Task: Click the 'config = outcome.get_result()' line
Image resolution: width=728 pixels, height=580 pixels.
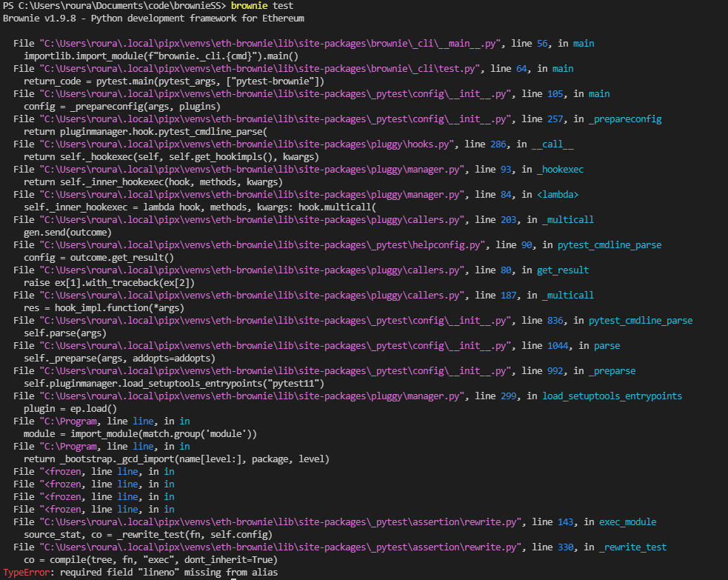Action: [x=99, y=257]
